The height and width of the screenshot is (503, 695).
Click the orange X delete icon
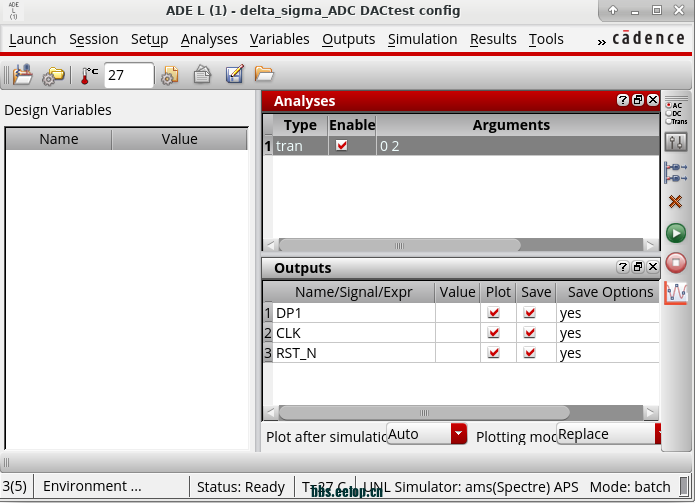tap(676, 202)
